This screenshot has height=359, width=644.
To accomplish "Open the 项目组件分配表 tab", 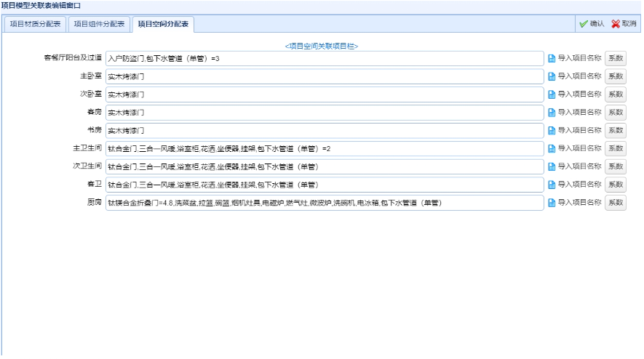I will (100, 24).
